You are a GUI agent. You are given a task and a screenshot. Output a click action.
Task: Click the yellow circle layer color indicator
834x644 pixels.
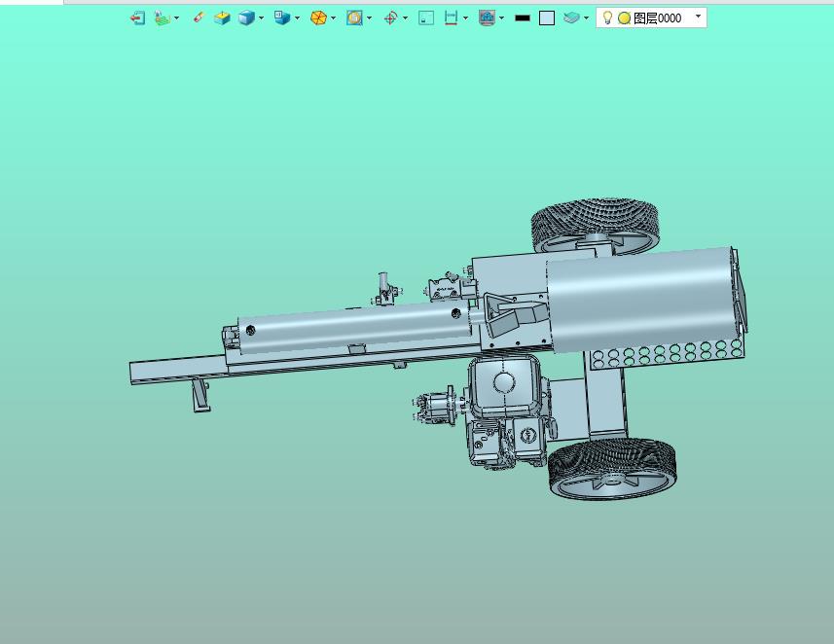625,18
